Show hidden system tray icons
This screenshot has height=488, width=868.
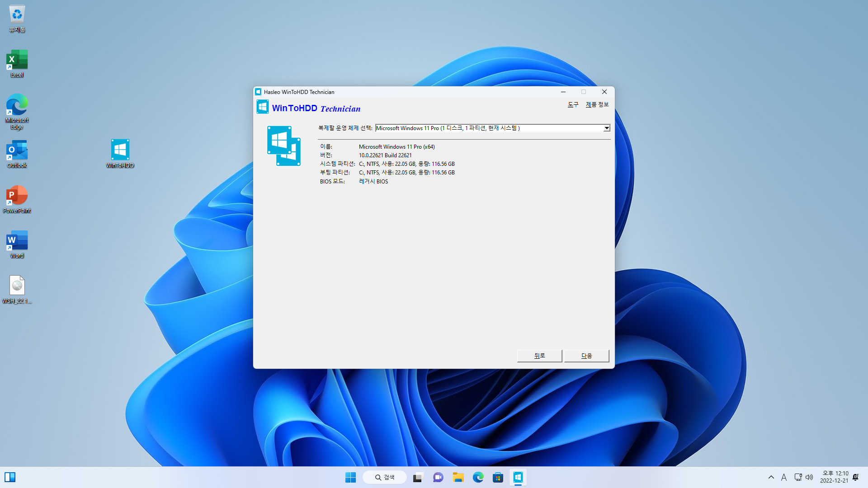coord(771,477)
